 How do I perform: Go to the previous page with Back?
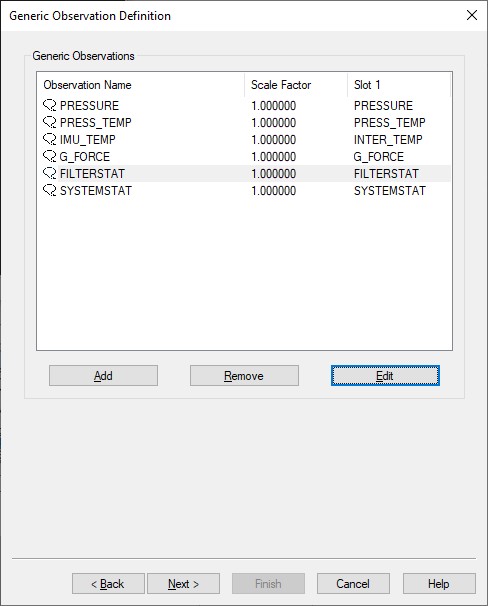pos(108,584)
